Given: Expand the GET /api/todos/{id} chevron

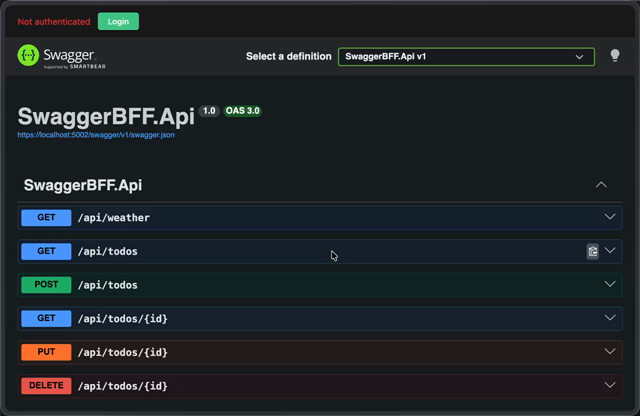Looking at the screenshot, I should [610, 318].
